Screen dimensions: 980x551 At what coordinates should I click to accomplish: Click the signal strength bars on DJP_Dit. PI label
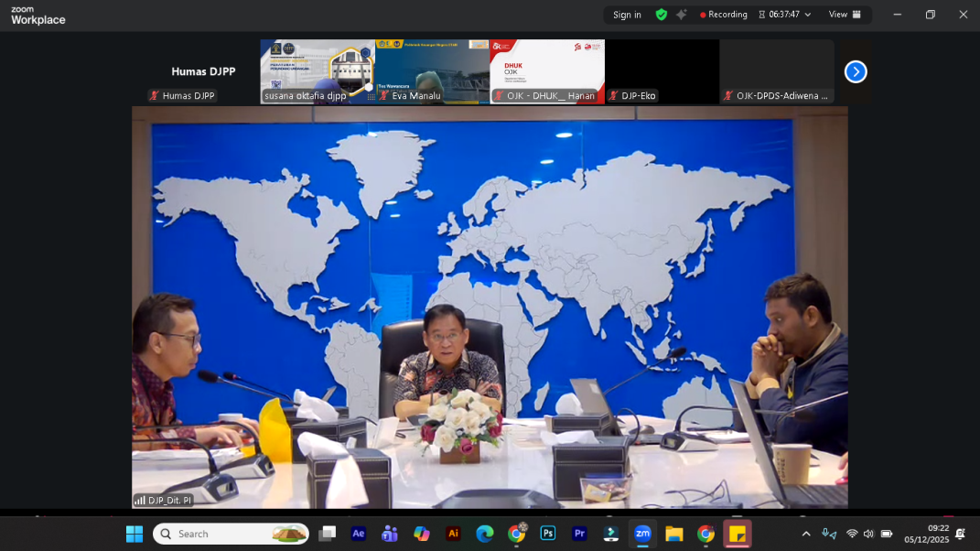coord(138,501)
